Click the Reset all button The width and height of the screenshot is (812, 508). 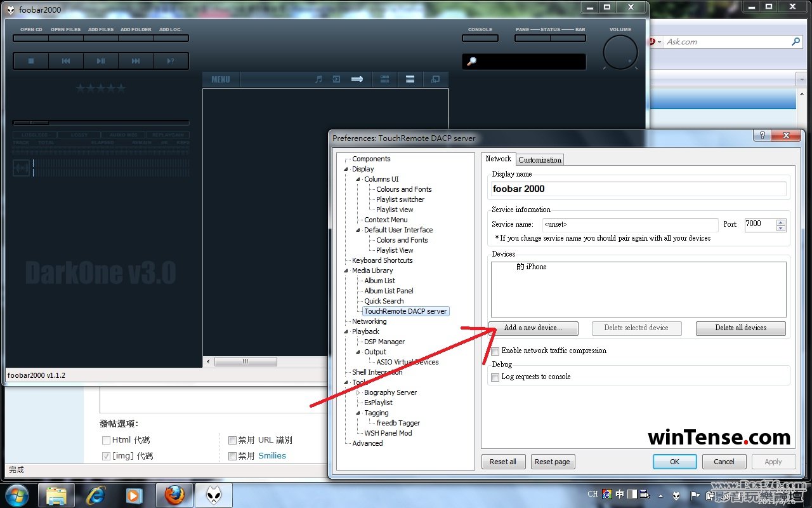pyautogui.click(x=503, y=462)
